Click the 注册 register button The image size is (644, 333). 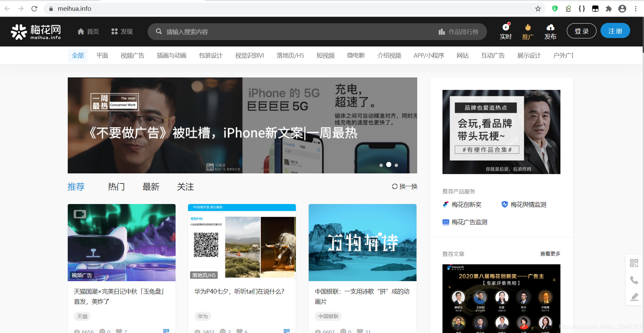click(615, 31)
